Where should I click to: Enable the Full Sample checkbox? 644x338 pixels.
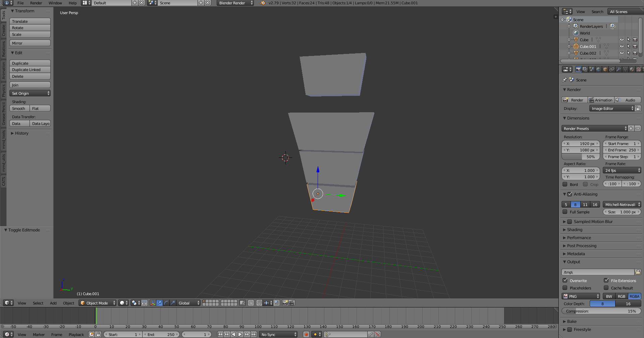click(565, 212)
